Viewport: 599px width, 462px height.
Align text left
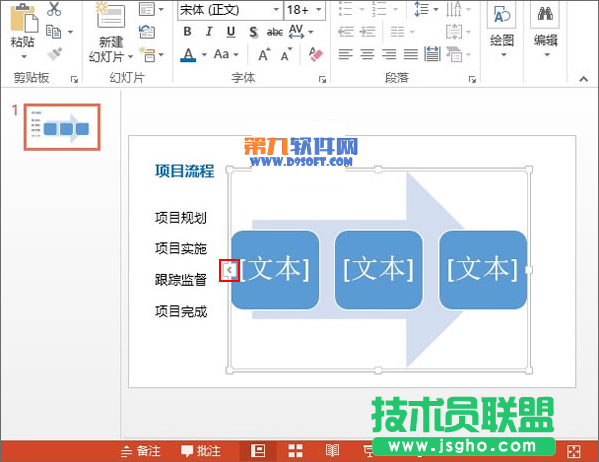[x=346, y=54]
